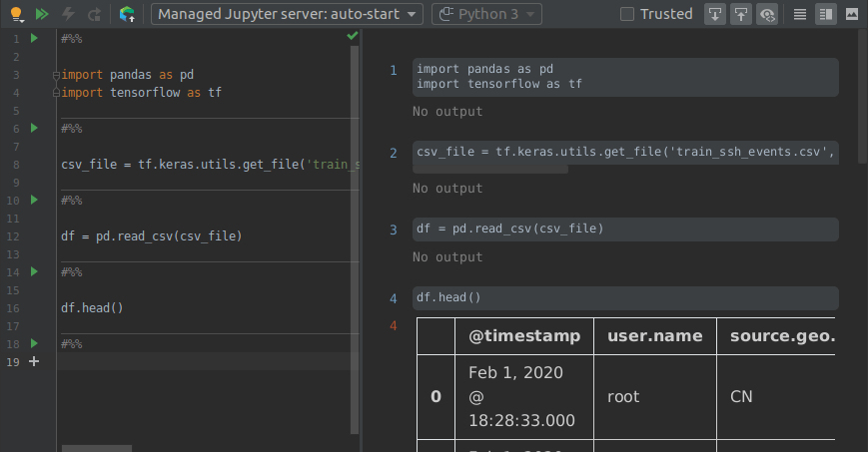Run all cells with double-arrow icon
The height and width of the screenshot is (452, 868).
tap(41, 14)
